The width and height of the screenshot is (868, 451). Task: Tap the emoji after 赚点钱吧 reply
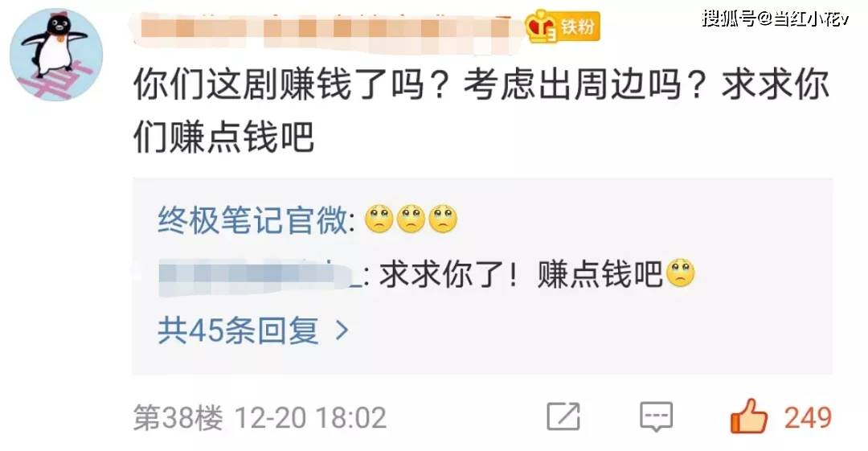tap(681, 273)
